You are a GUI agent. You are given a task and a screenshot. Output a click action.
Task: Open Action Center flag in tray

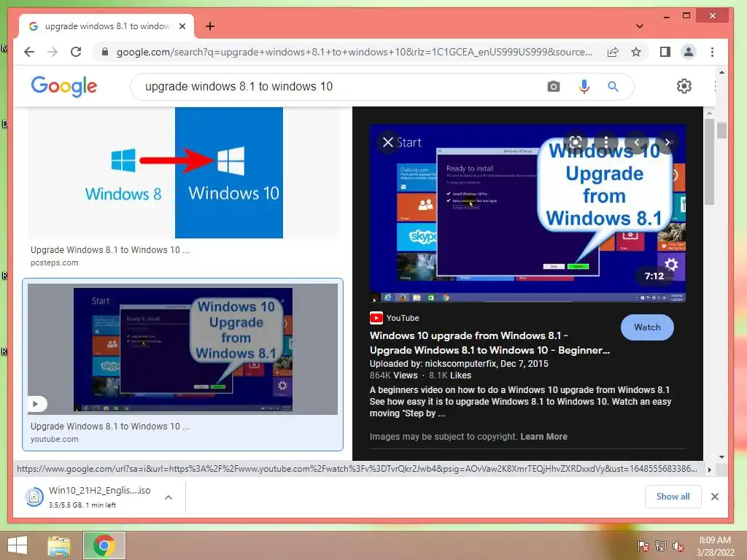(643, 545)
